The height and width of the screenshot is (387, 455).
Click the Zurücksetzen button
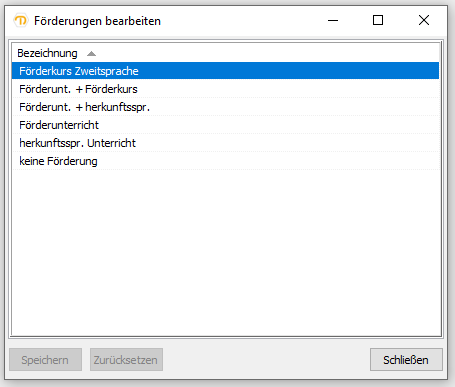[126, 360]
